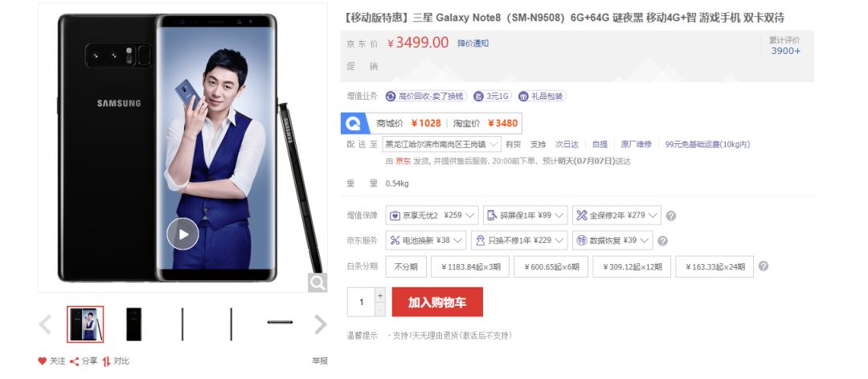Show next thumbnails with right arrow
The width and height of the screenshot is (868, 379).
point(321,325)
